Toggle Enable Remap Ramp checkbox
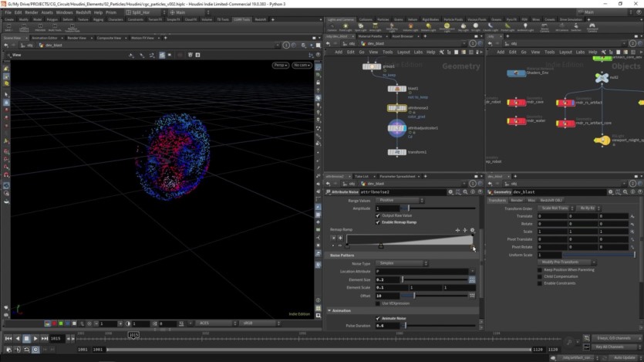The height and width of the screenshot is (362, 644). pos(378,222)
